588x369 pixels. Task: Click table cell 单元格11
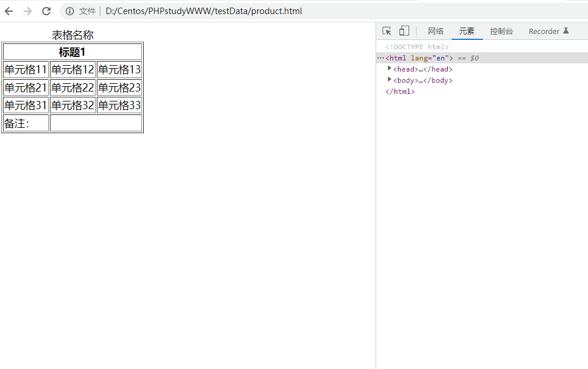coord(26,70)
